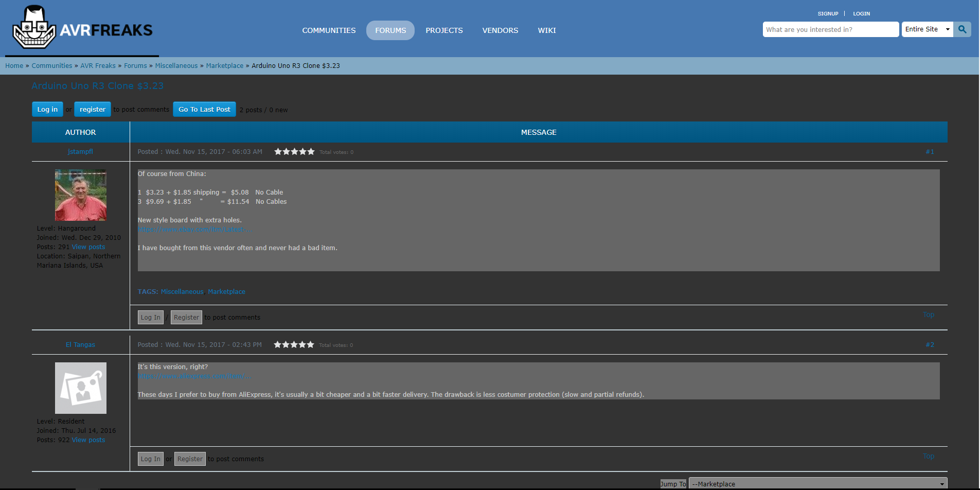Click the Login link in the header
Image resolution: width=980 pixels, height=490 pixels.
click(861, 14)
